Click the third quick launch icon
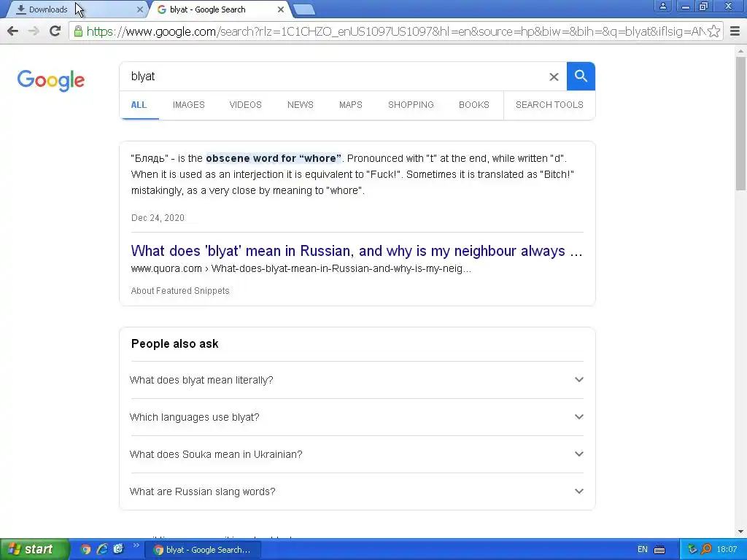This screenshot has height=560, width=747. (118, 550)
